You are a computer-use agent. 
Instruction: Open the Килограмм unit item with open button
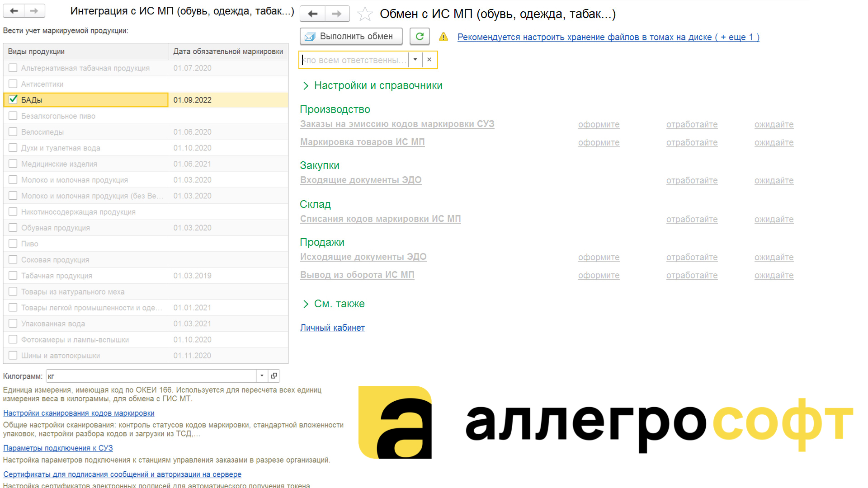[x=274, y=376]
